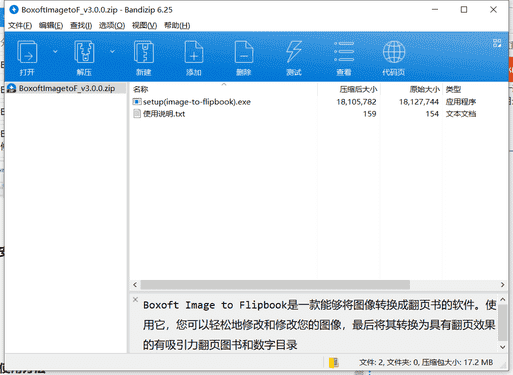Click the archive comment text about Boxoft Image to Flipbook

click(x=319, y=325)
